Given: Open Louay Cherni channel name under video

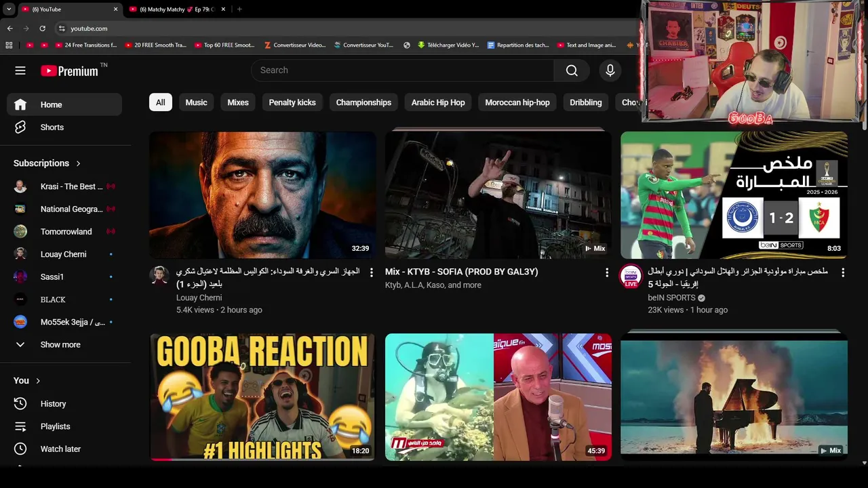Looking at the screenshot, I should click(x=199, y=298).
